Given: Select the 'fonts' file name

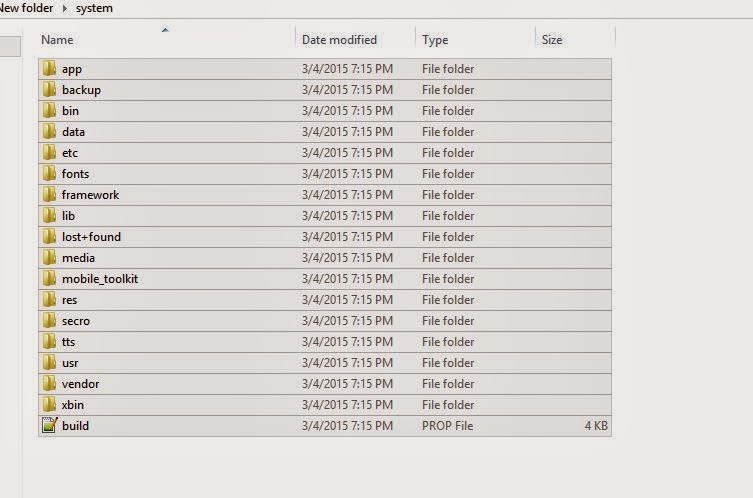Looking at the screenshot, I should point(75,174).
